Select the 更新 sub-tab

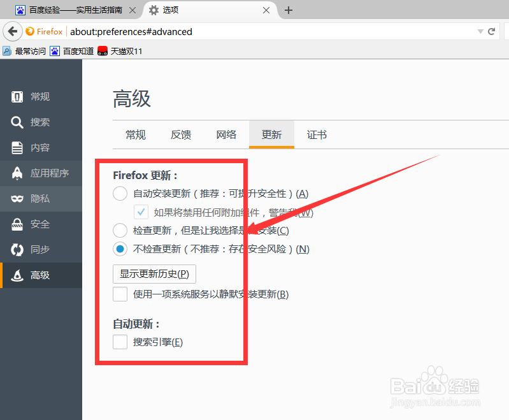coord(272,134)
